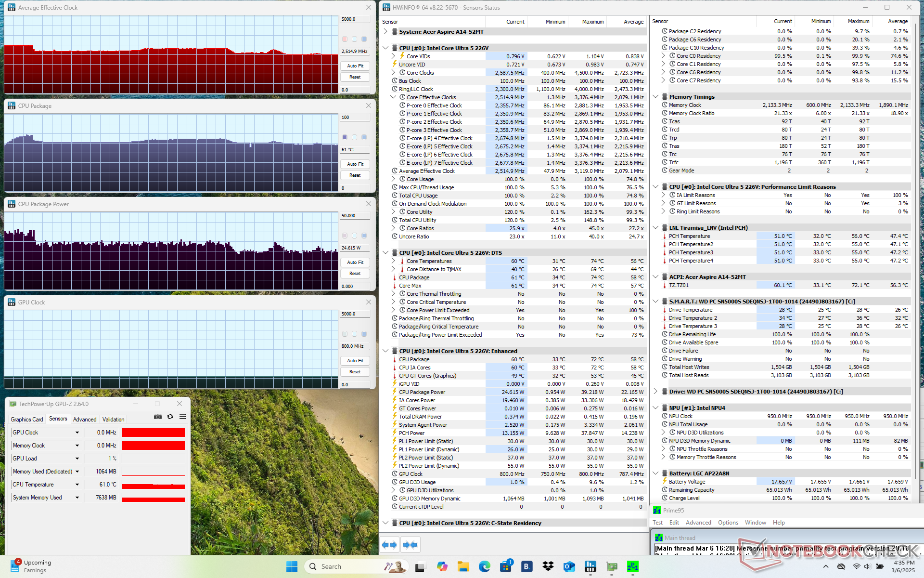The image size is (924, 578).
Task: Open File Explorer from the taskbar
Action: coord(463,566)
